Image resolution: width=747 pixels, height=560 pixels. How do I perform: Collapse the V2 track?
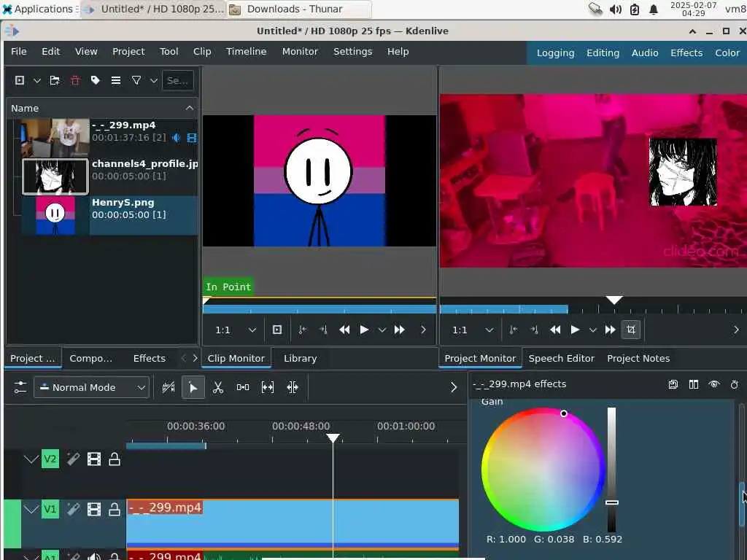point(31,459)
